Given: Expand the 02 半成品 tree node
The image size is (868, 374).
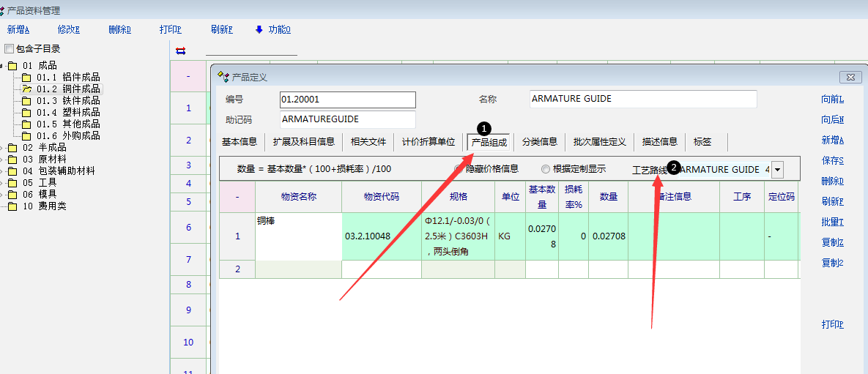Looking at the screenshot, I should pos(2,148).
